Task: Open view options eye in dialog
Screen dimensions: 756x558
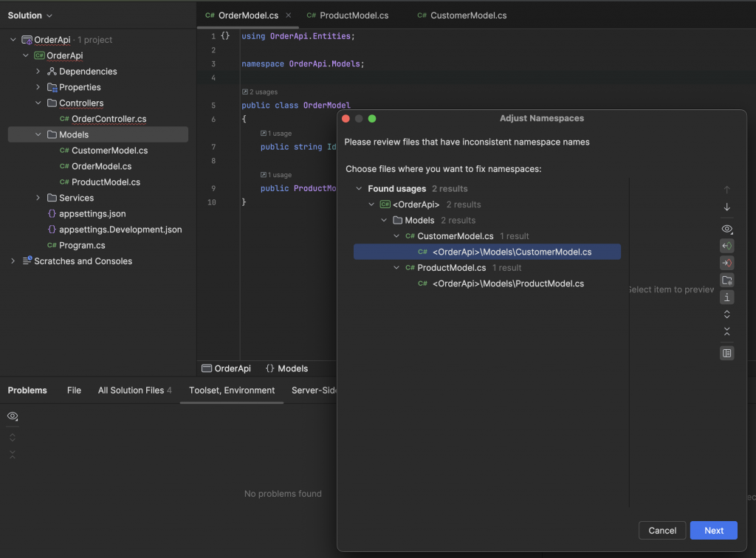Action: pos(727,229)
